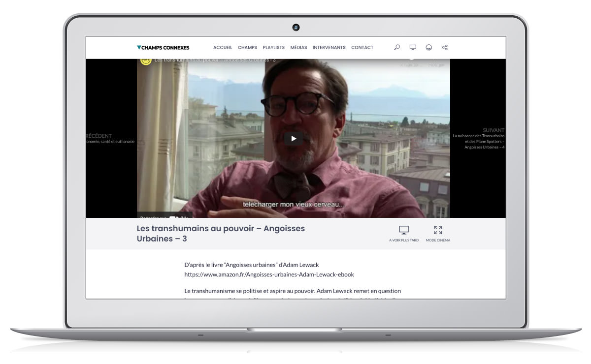
Task: Open the Intervenants menu item
Action: 329,47
